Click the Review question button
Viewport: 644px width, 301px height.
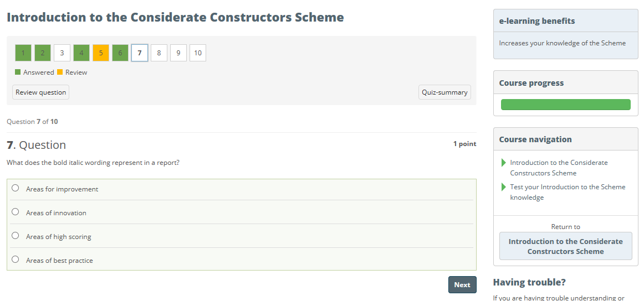coord(40,92)
